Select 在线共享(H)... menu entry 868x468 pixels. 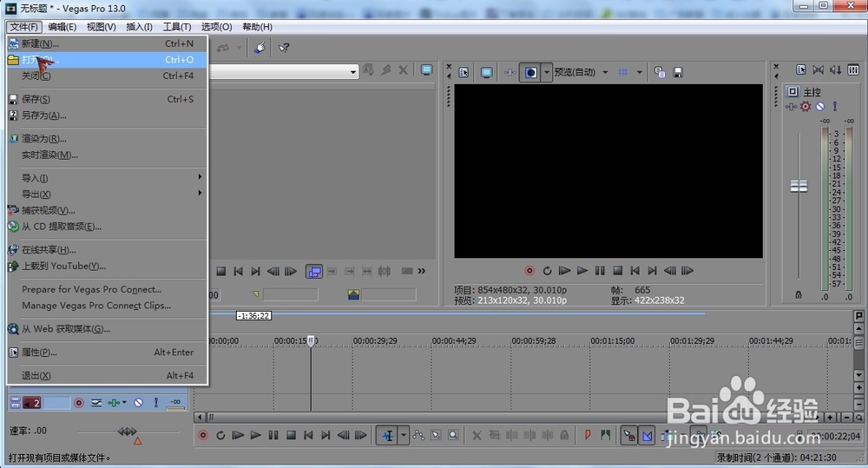pyautogui.click(x=108, y=250)
